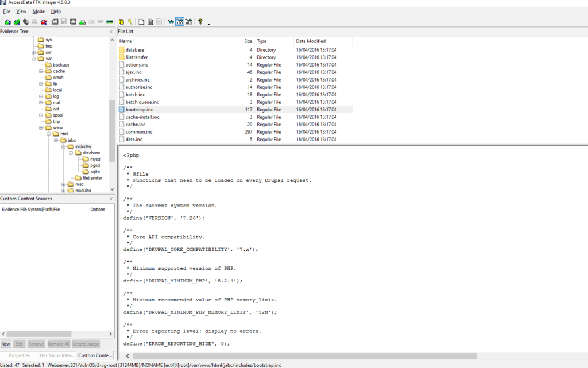Click the Remove Evidence Item icon

coord(34,21)
